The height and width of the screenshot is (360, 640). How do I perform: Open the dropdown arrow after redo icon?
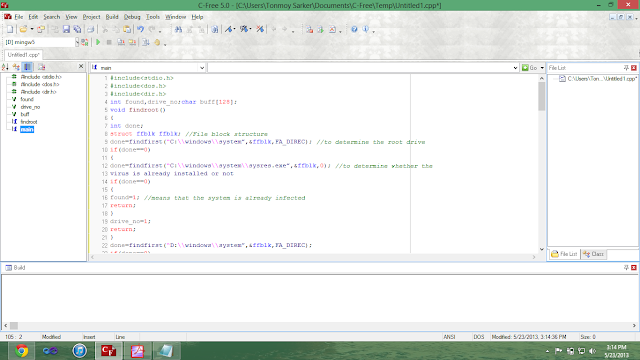point(160,30)
